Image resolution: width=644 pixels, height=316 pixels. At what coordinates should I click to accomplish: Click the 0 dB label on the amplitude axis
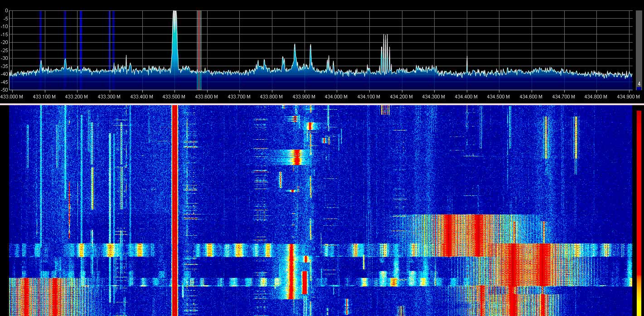[x=6, y=11]
